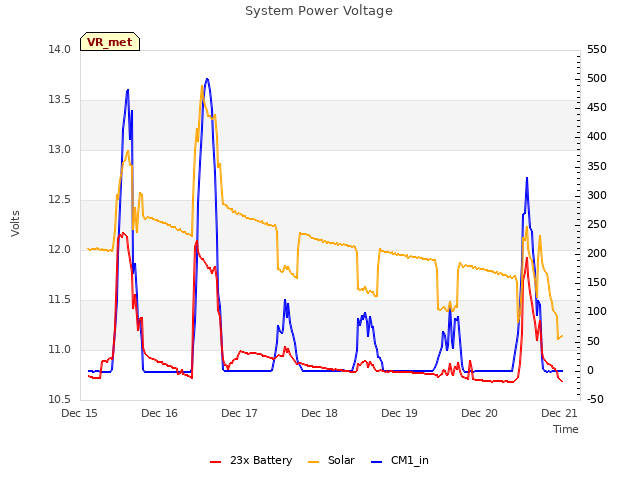Click the 13.5 left axis value

click(60, 100)
